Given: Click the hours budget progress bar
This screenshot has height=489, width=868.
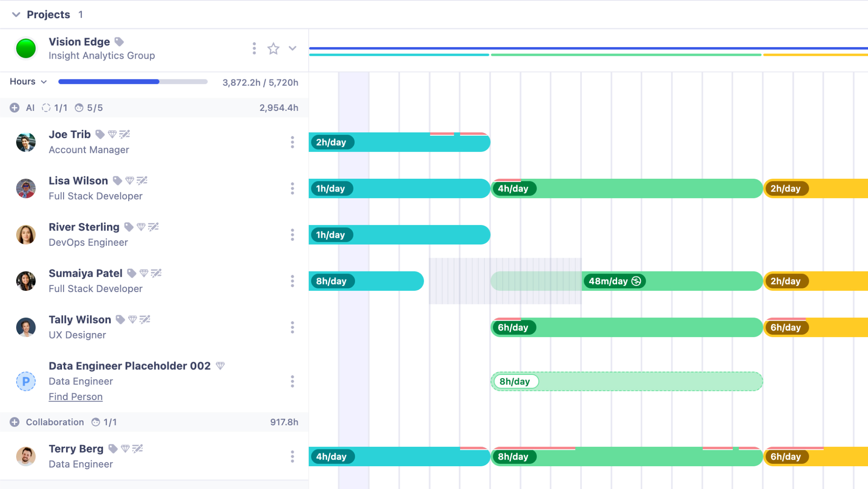Looking at the screenshot, I should pyautogui.click(x=133, y=81).
